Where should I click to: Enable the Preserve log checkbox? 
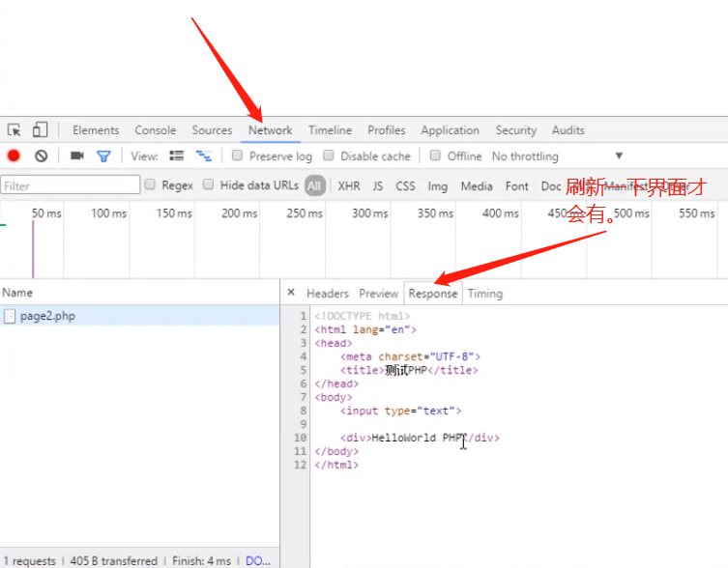pos(237,155)
